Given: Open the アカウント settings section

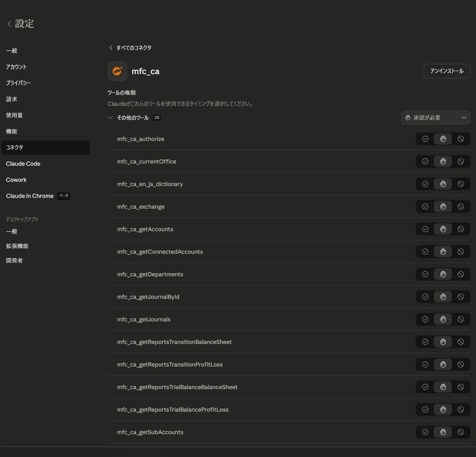Looking at the screenshot, I should tap(16, 67).
